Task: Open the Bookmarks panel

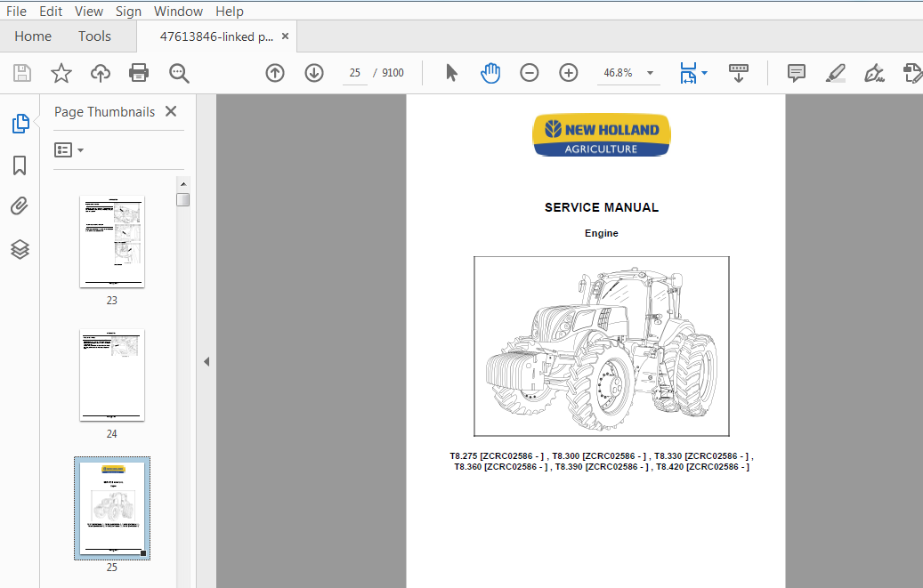Action: [x=20, y=165]
